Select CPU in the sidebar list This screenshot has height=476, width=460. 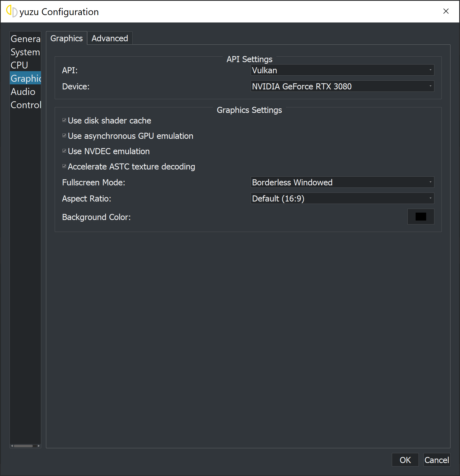point(25,65)
